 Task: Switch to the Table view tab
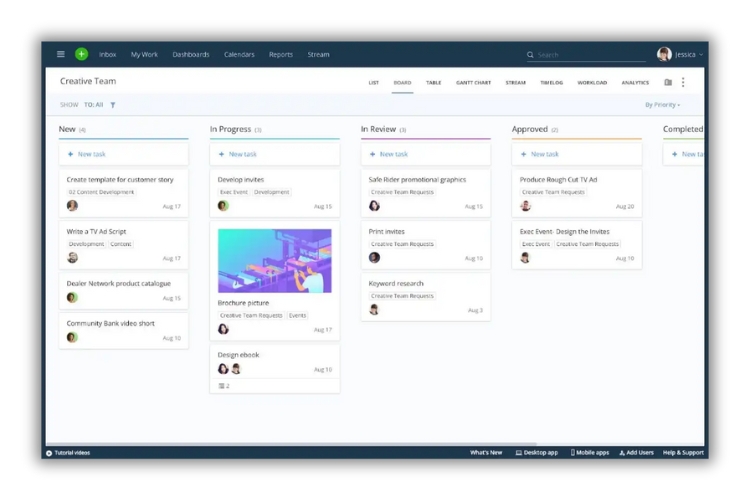pos(433,83)
